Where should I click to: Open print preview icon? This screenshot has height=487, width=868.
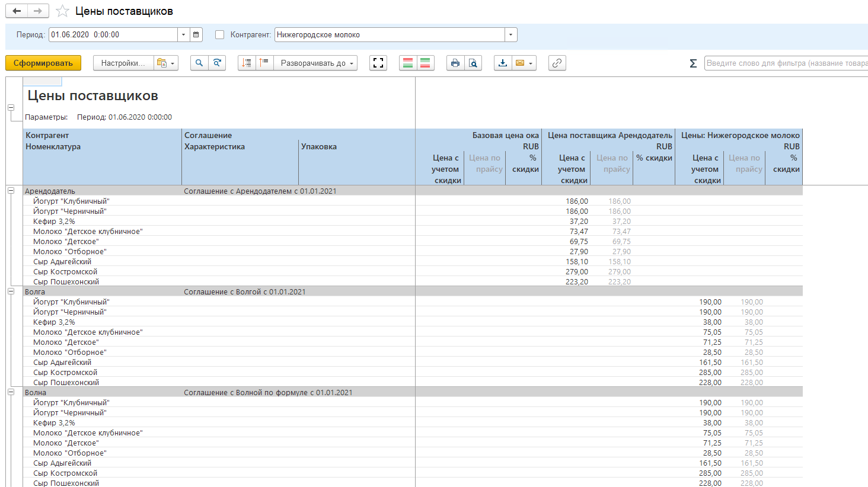coord(473,63)
